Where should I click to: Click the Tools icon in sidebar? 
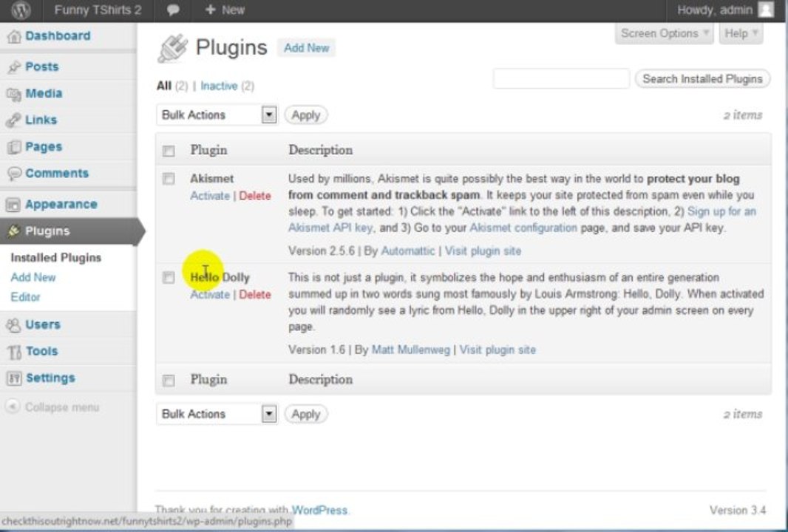coord(13,352)
